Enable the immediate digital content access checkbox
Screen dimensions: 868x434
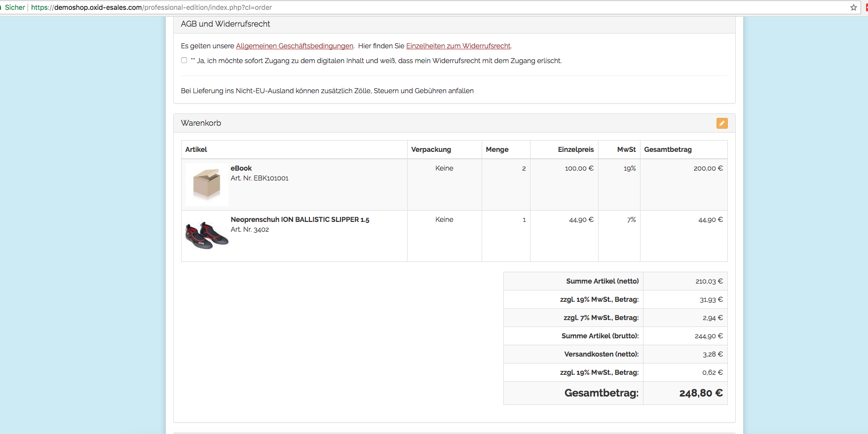(184, 60)
